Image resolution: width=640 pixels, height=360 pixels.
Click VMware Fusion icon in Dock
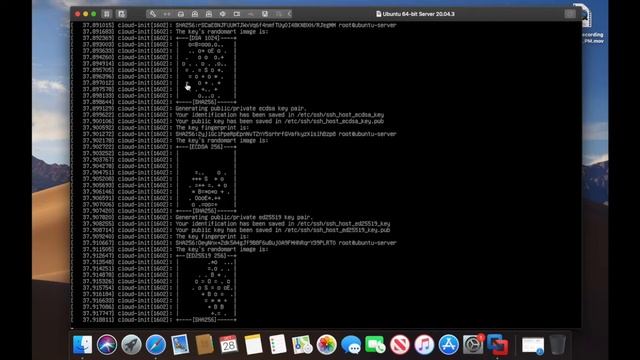[x=497, y=345]
